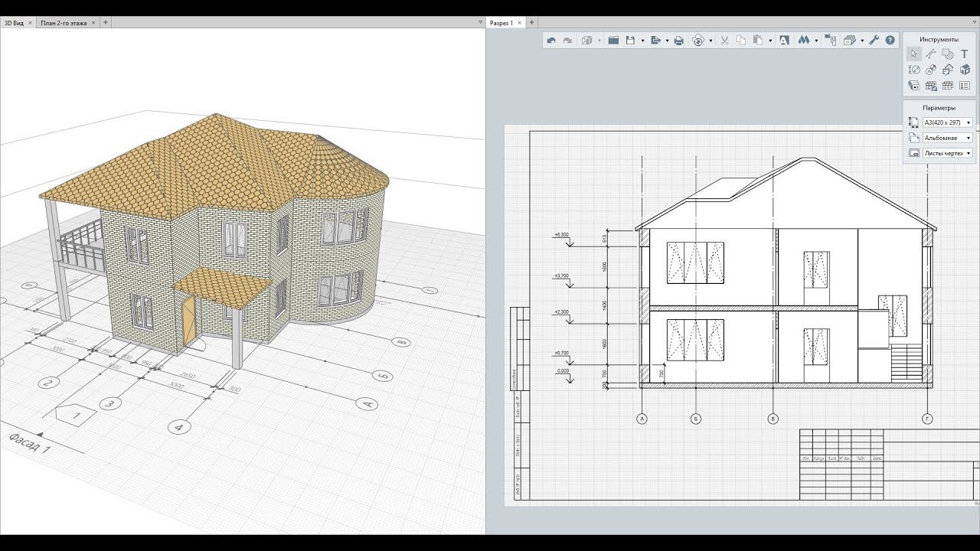Select the linked table tool
Viewport: 980px width, 551px height.
930,86
